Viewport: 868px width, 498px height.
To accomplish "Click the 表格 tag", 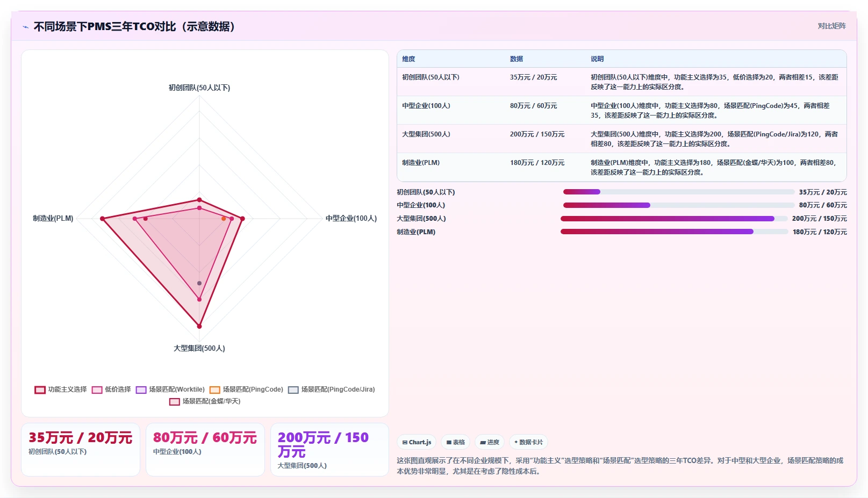I will [x=456, y=442].
